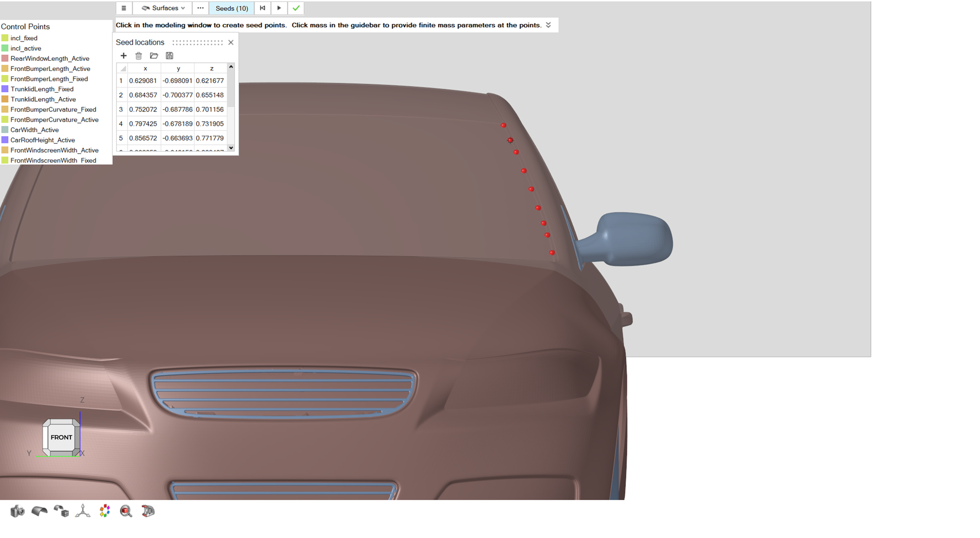Save seed locations with floppy icon

pyautogui.click(x=170, y=56)
